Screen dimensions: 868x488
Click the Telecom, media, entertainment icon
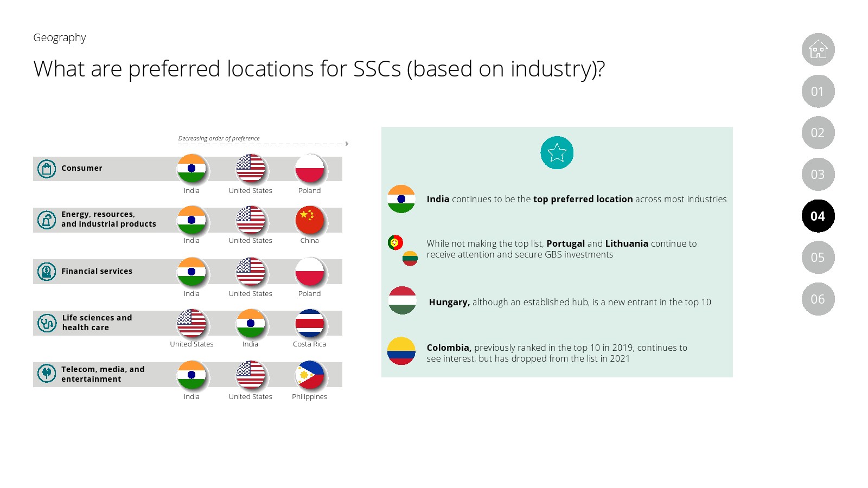click(x=47, y=374)
